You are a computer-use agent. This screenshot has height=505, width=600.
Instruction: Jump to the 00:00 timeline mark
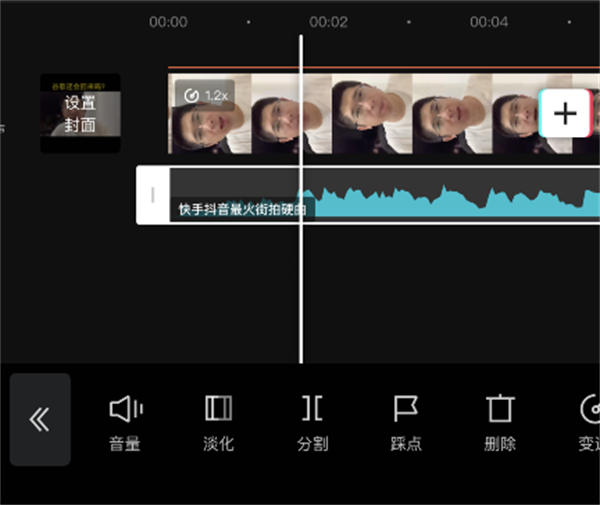coord(168,22)
